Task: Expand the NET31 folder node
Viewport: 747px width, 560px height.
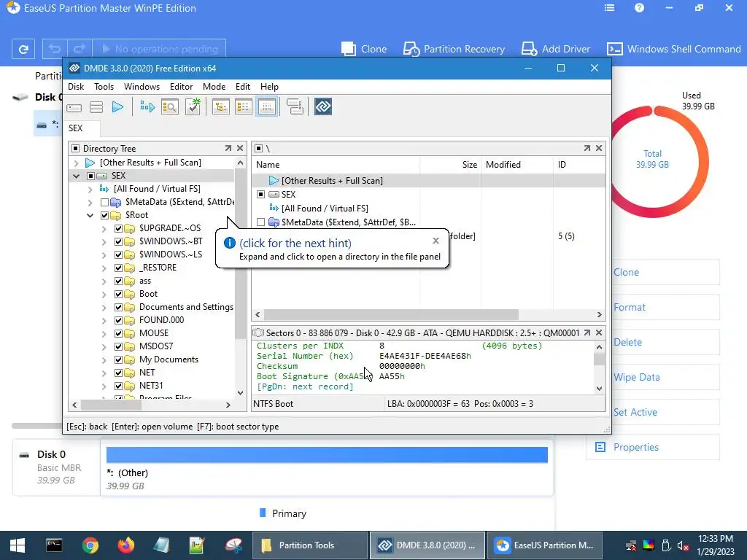Action: 104,386
